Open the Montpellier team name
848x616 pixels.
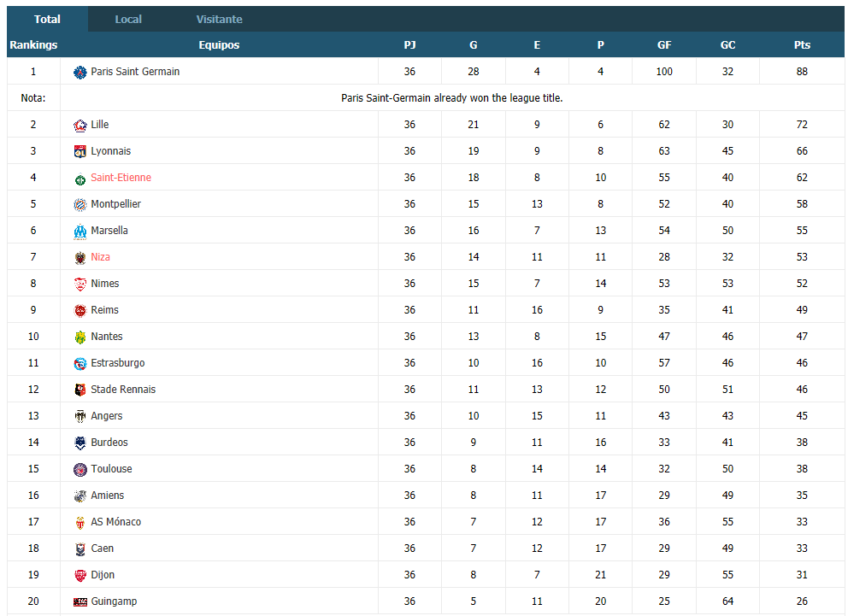pyautogui.click(x=115, y=203)
